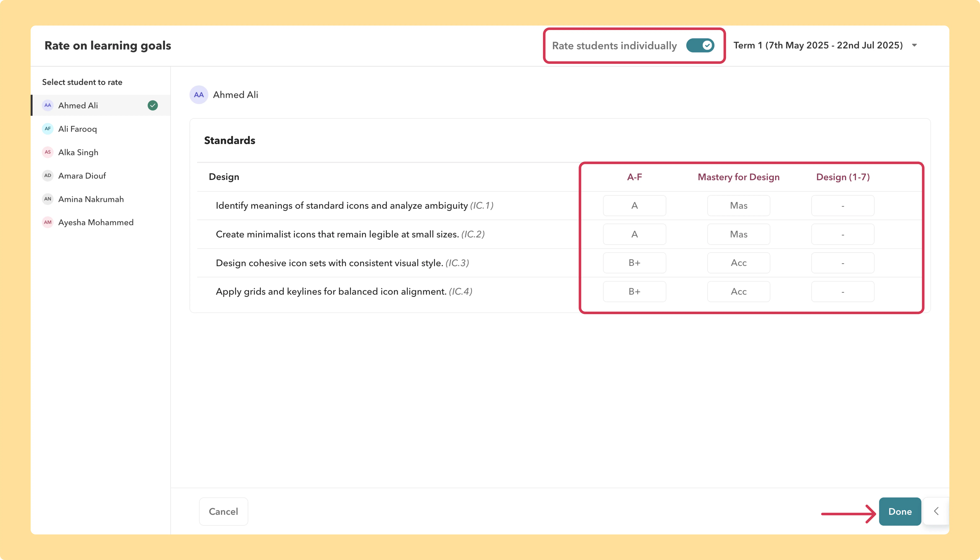
Task: Open the A-F rating for IC.2
Action: tap(635, 234)
